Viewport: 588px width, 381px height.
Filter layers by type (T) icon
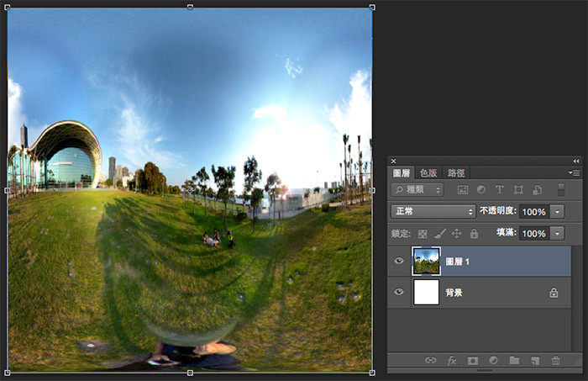click(x=499, y=190)
